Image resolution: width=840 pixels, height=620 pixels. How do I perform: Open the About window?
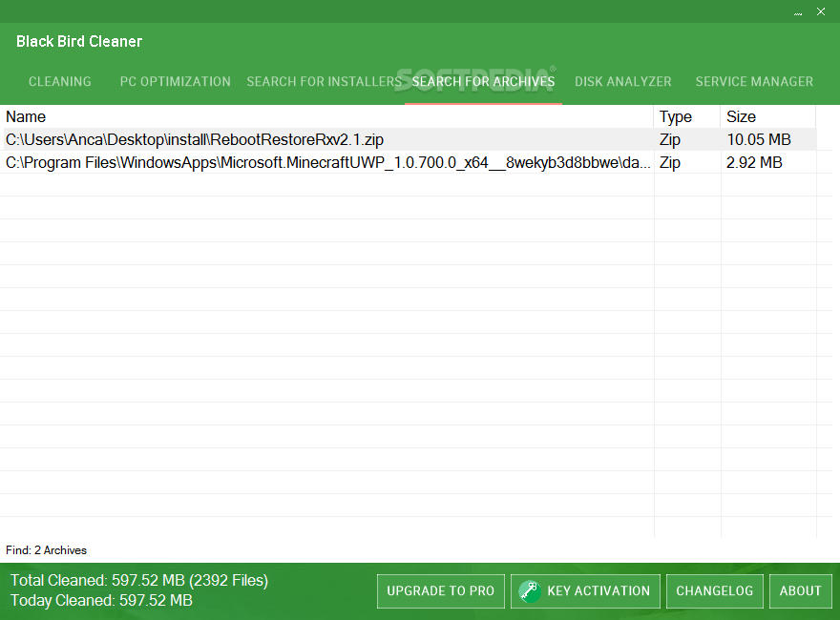pos(800,591)
